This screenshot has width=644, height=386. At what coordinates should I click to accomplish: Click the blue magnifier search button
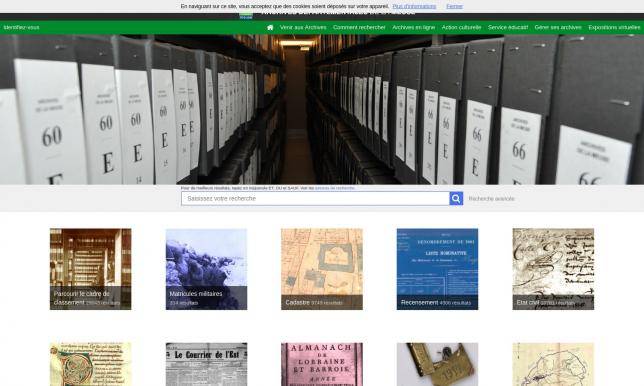(x=456, y=198)
